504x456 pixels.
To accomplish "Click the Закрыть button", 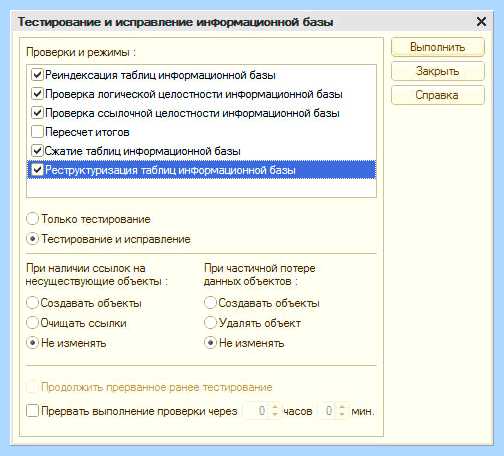I will point(437,71).
